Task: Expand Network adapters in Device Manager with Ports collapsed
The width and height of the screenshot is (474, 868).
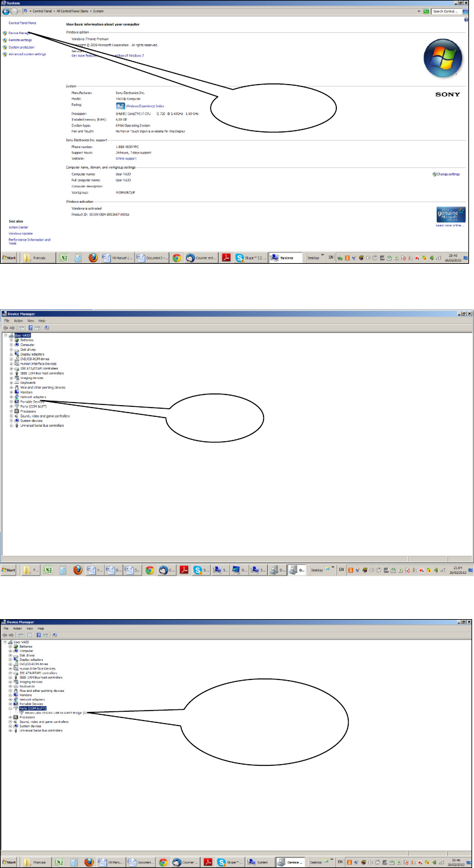Action: (x=11, y=397)
